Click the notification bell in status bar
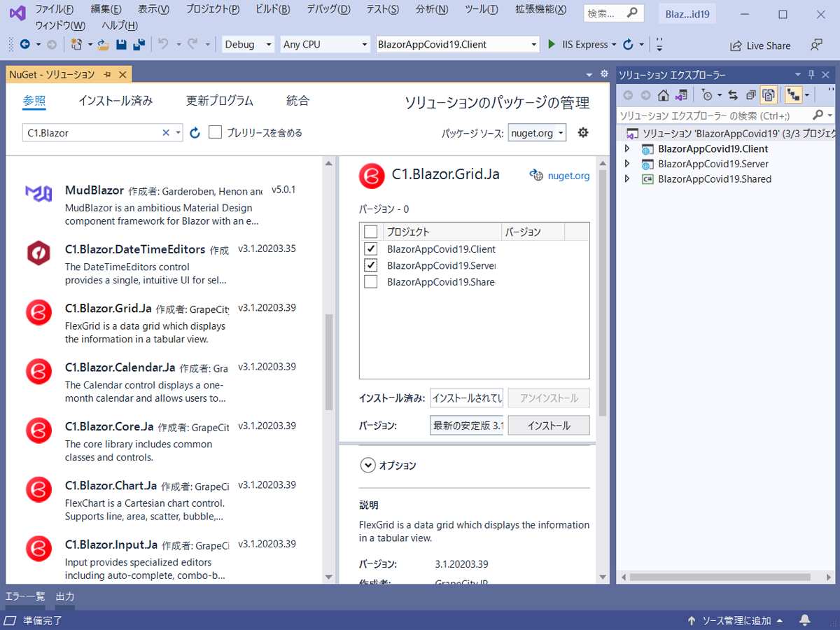The height and width of the screenshot is (630, 840). [805, 620]
